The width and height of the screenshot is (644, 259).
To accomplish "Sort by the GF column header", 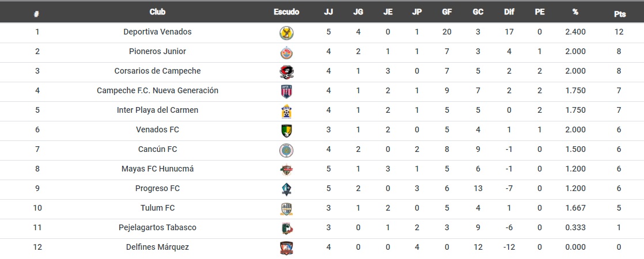I will click(447, 12).
